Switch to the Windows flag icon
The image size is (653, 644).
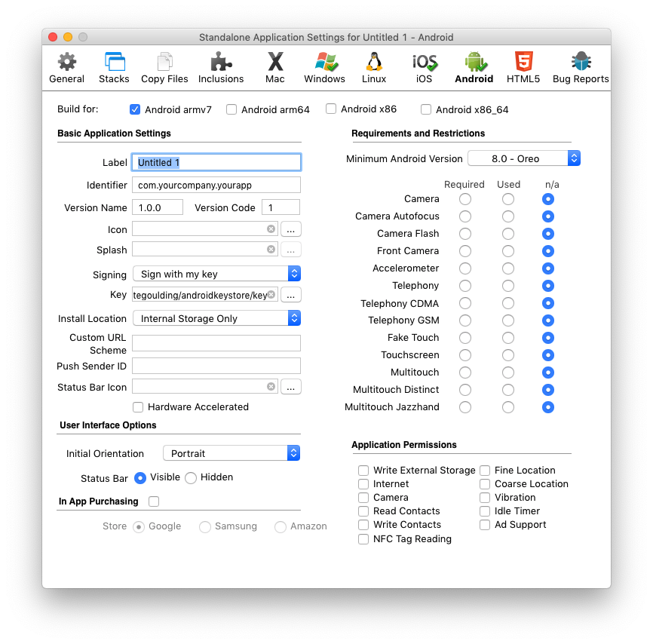coord(325,62)
